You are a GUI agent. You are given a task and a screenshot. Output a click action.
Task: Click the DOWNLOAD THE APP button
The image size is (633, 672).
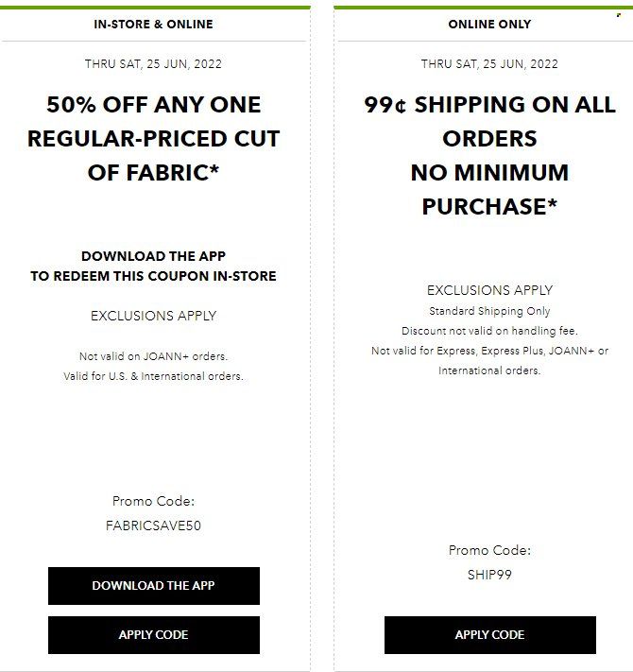[x=154, y=586]
